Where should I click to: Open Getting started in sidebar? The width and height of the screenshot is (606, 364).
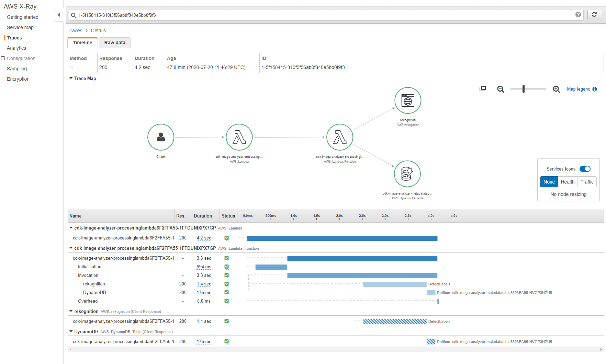pos(23,17)
